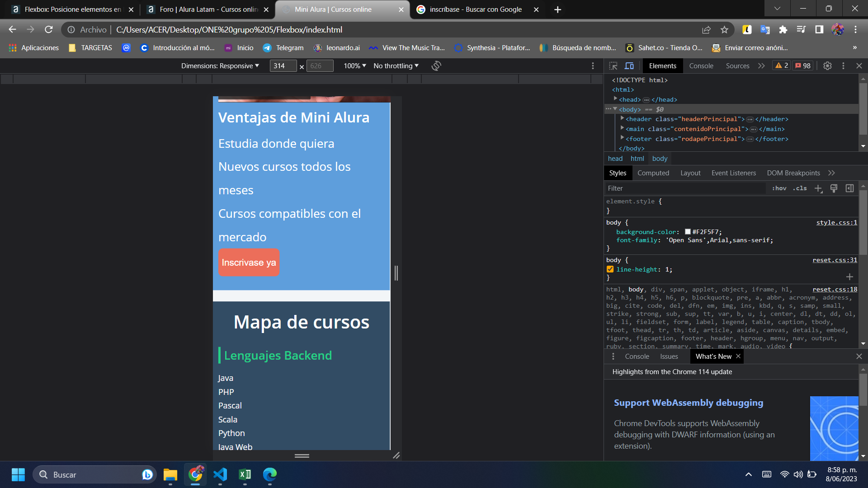
Task: Open the Dimensions Responsive dropdown
Action: point(220,66)
